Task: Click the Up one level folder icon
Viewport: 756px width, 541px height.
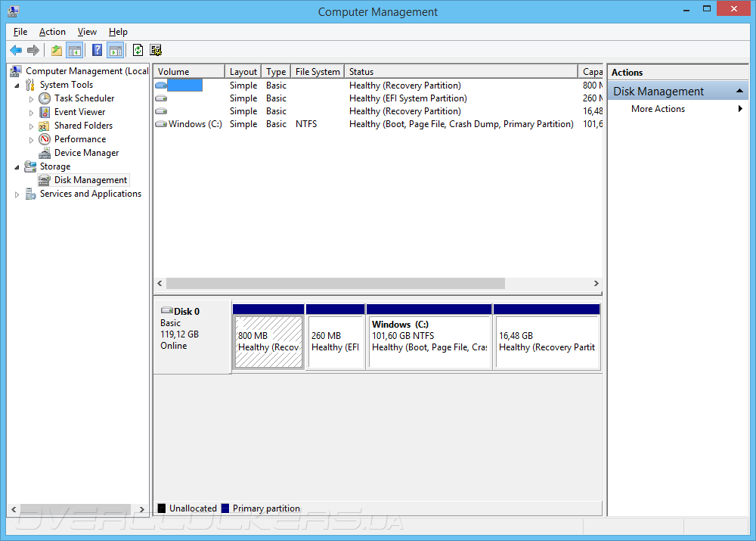Action: click(57, 50)
